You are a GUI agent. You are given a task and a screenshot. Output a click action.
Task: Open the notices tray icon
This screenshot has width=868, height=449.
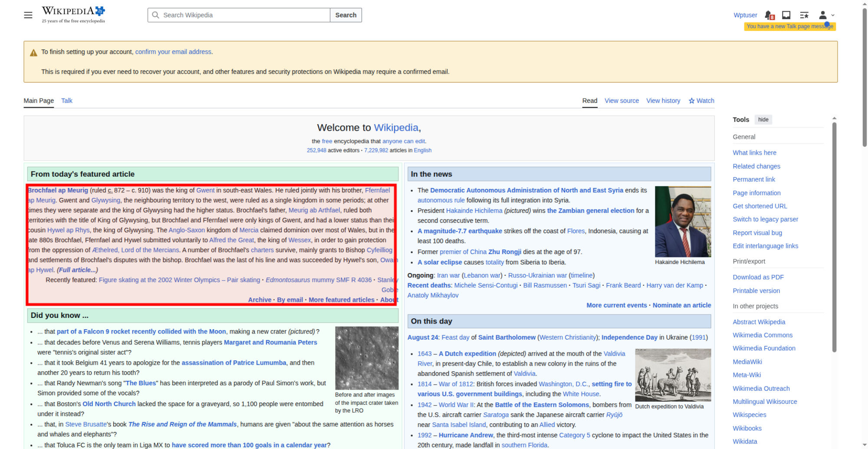coord(786,15)
